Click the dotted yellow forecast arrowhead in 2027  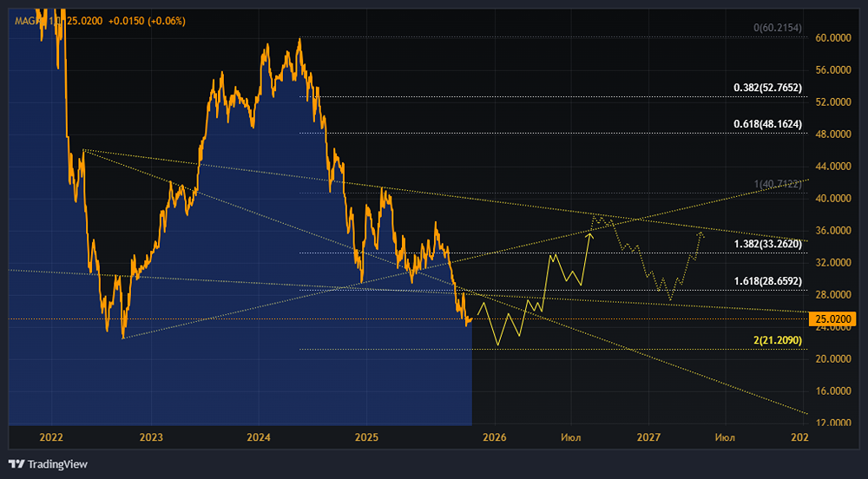(x=700, y=235)
